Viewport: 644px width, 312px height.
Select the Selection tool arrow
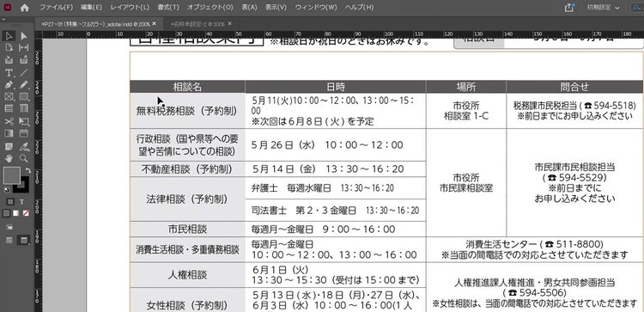(x=9, y=36)
